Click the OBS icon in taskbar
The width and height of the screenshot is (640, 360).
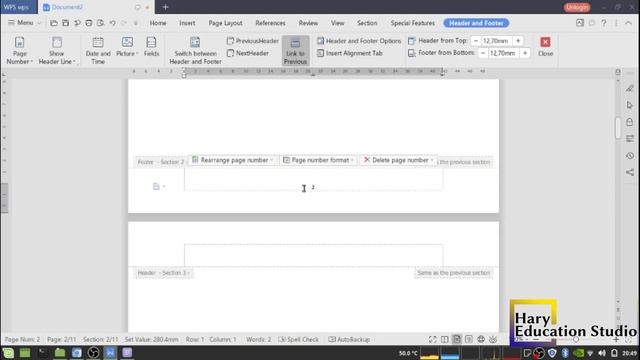pos(93,353)
